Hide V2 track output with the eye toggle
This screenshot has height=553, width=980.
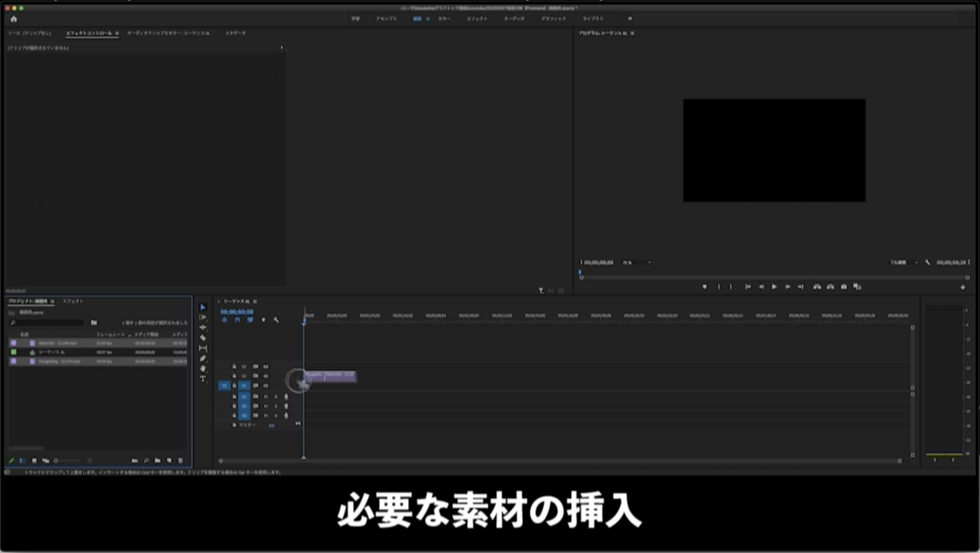265,376
